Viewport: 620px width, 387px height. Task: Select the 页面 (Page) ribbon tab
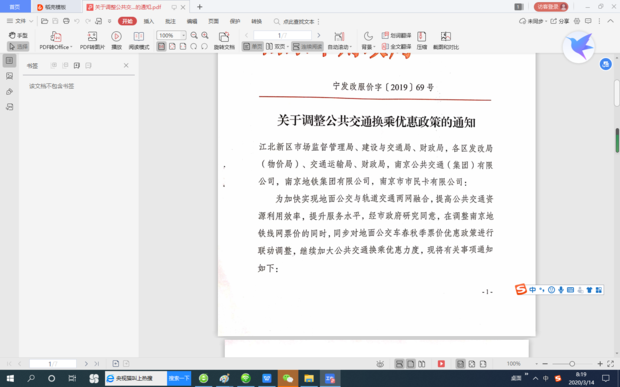point(214,21)
